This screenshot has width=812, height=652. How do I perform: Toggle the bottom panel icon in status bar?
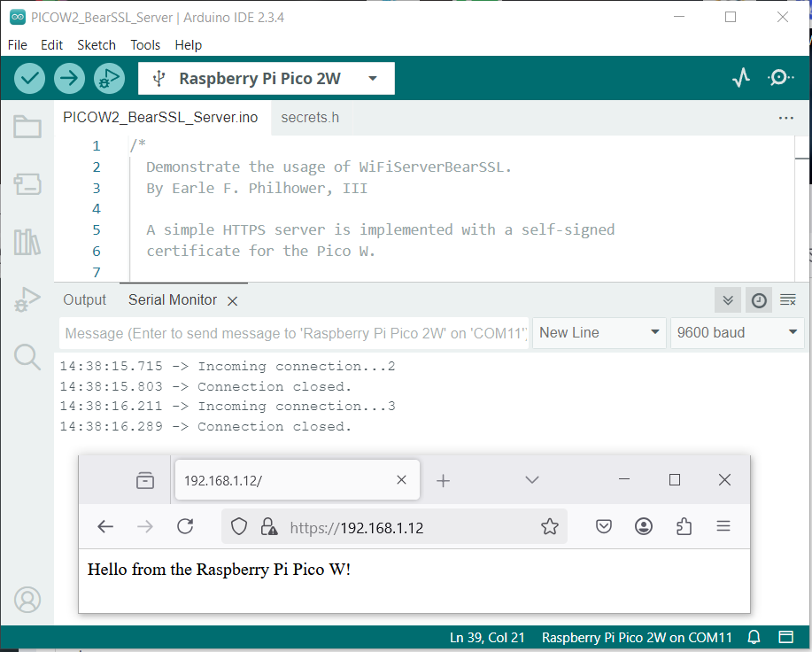(786, 637)
